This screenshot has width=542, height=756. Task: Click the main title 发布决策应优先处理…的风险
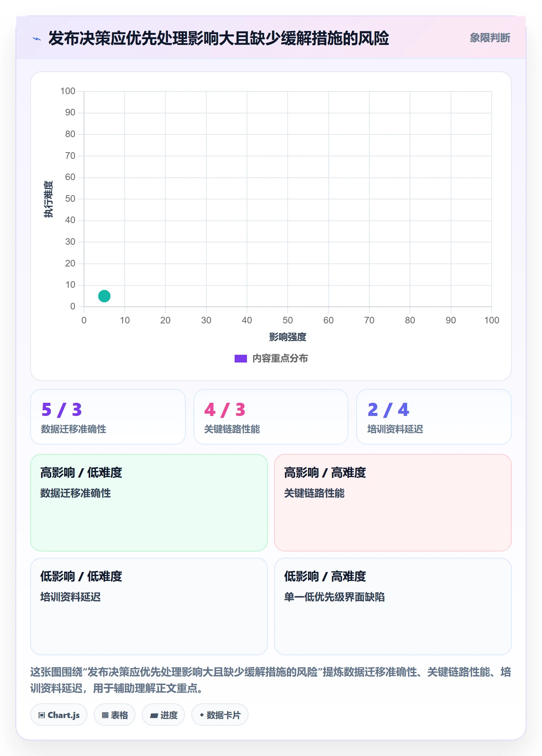(x=218, y=38)
